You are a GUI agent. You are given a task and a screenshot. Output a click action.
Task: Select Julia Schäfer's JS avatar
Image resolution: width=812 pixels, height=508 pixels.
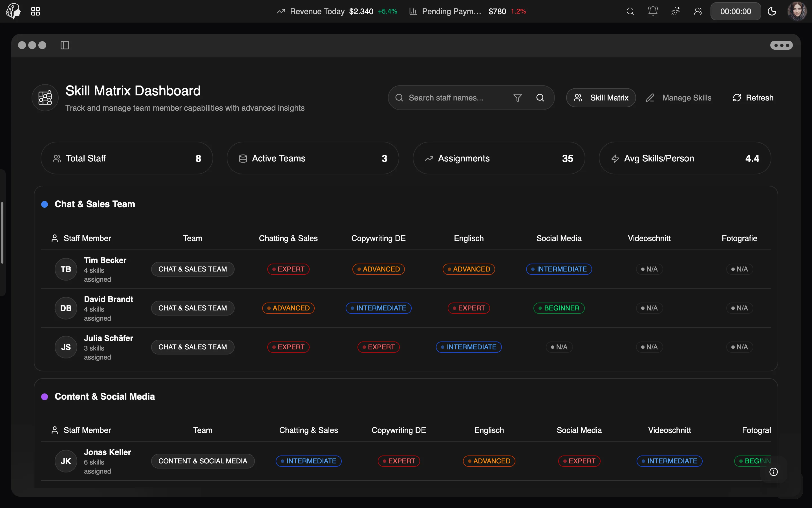[x=66, y=347]
